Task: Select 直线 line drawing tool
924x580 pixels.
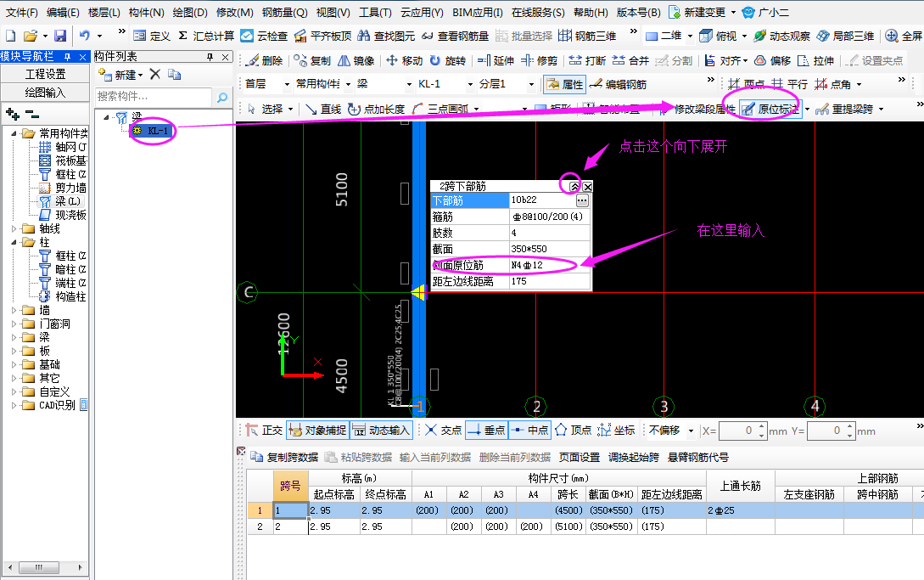Action: pyautogui.click(x=323, y=110)
